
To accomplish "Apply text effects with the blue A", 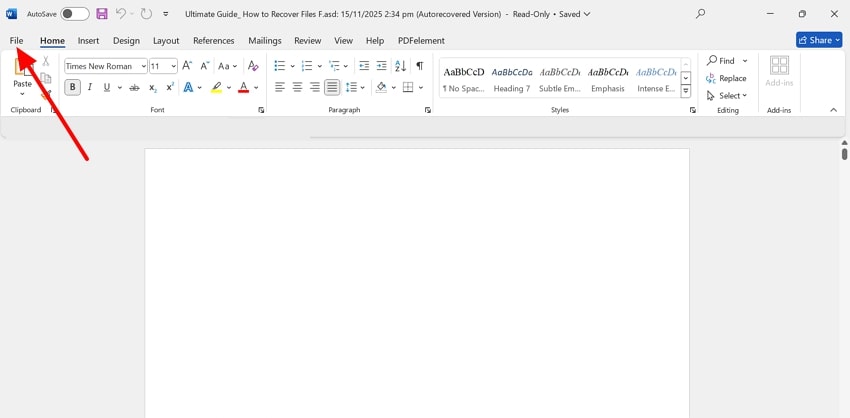I will [189, 87].
